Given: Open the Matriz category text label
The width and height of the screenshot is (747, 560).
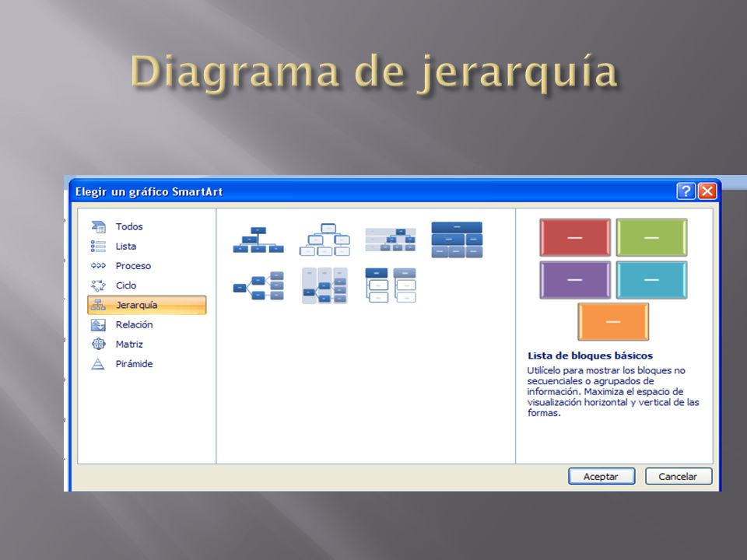Looking at the screenshot, I should tap(129, 344).
